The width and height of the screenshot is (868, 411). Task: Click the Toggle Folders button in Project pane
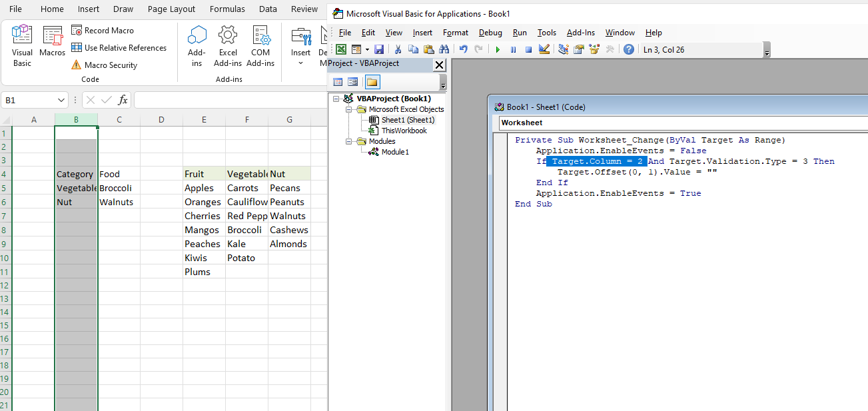(x=372, y=82)
